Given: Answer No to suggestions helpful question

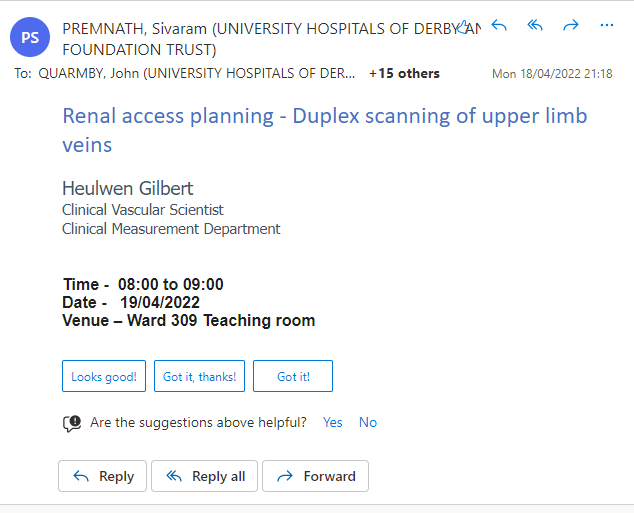Looking at the screenshot, I should 368,422.
